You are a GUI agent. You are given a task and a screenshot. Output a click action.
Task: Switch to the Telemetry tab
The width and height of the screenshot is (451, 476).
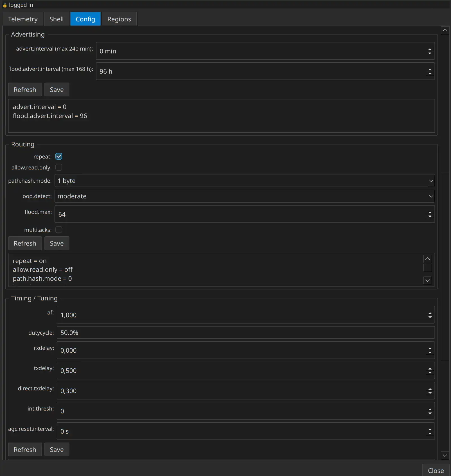(23, 19)
